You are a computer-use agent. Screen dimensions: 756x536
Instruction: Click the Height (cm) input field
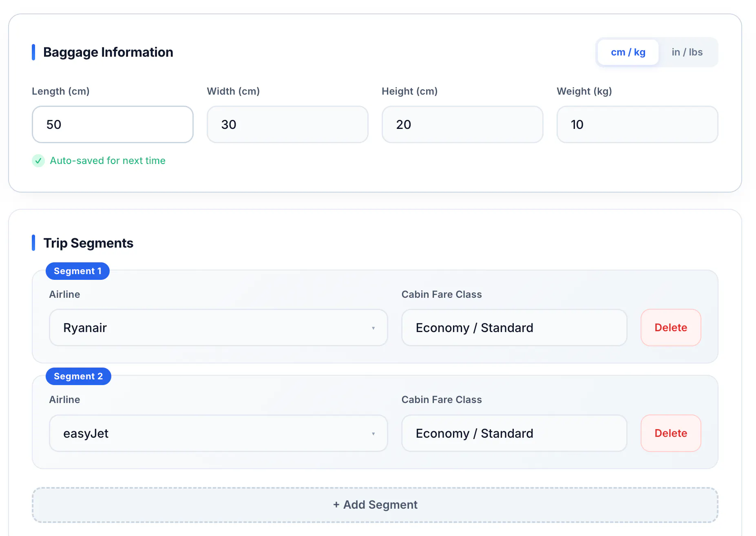[462, 124]
